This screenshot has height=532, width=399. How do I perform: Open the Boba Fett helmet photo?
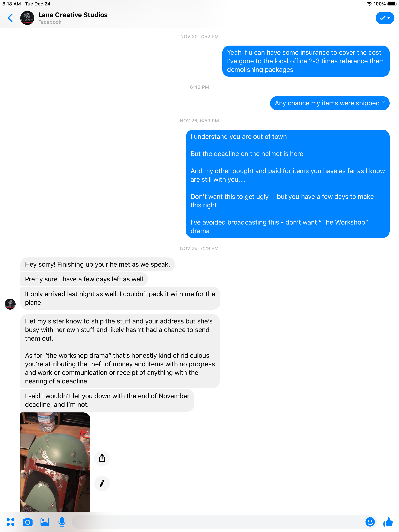click(x=55, y=462)
